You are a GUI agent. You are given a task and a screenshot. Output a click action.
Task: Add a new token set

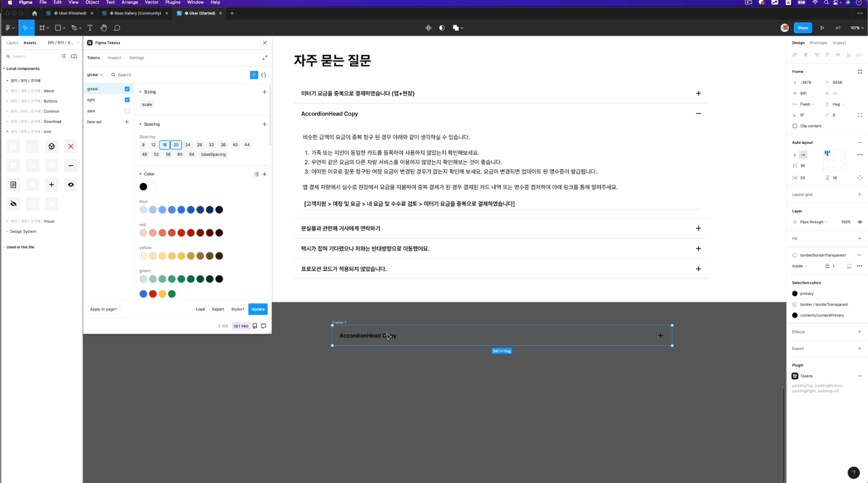pos(127,122)
